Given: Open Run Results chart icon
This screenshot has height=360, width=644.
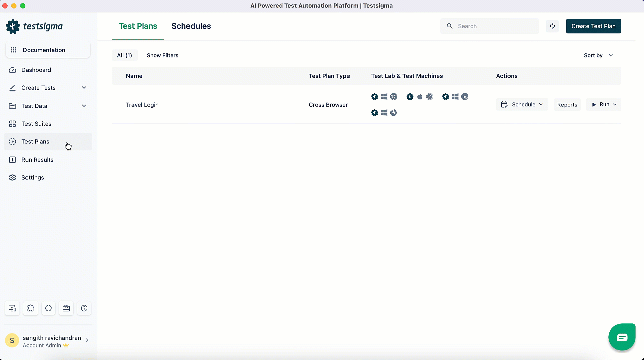Looking at the screenshot, I should click(12, 160).
